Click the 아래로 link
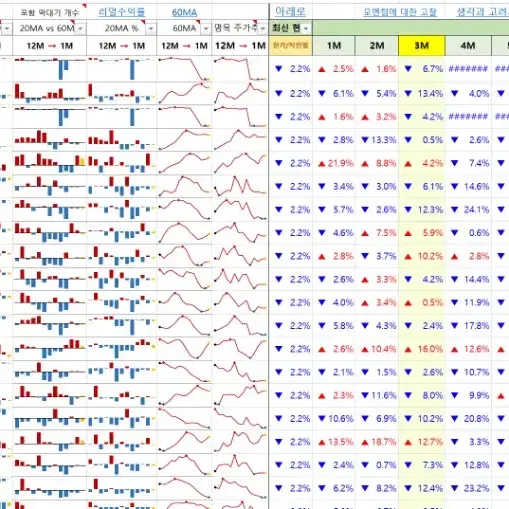 tap(290, 12)
